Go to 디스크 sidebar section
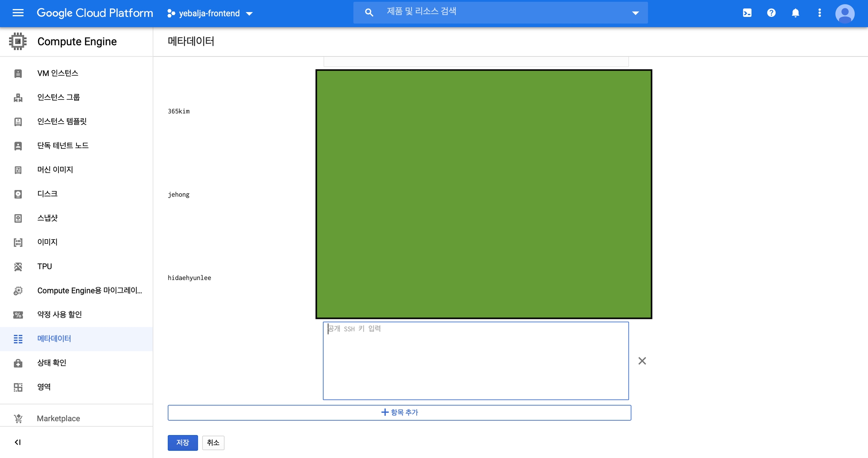868x458 pixels. point(47,194)
